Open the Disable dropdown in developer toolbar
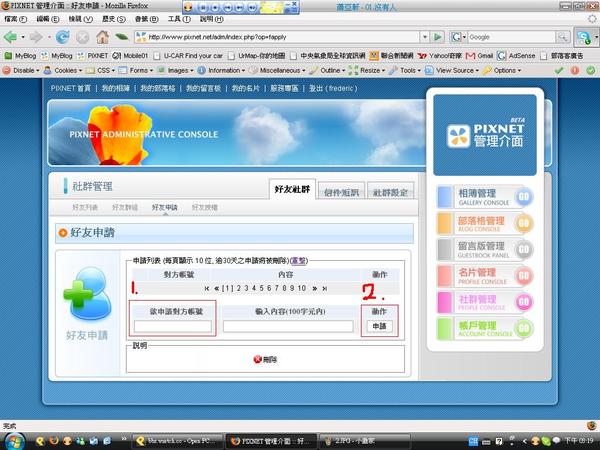Screen dimensions: 600x450 [x=21, y=70]
